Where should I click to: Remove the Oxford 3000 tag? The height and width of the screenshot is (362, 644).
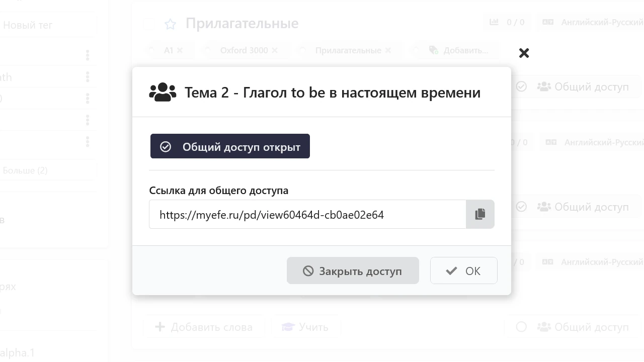click(275, 50)
